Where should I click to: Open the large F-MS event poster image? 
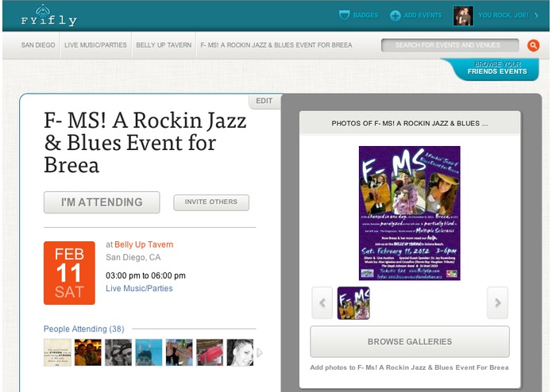tap(409, 213)
